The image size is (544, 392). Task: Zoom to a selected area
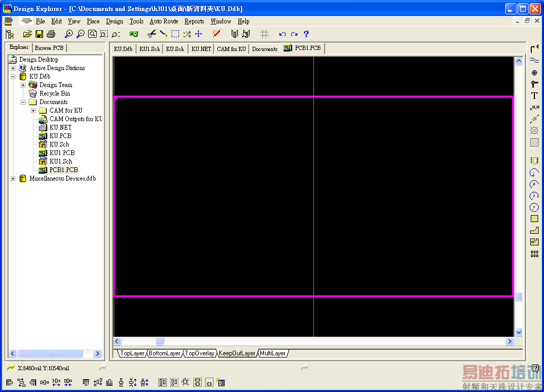pyautogui.click(x=104, y=34)
